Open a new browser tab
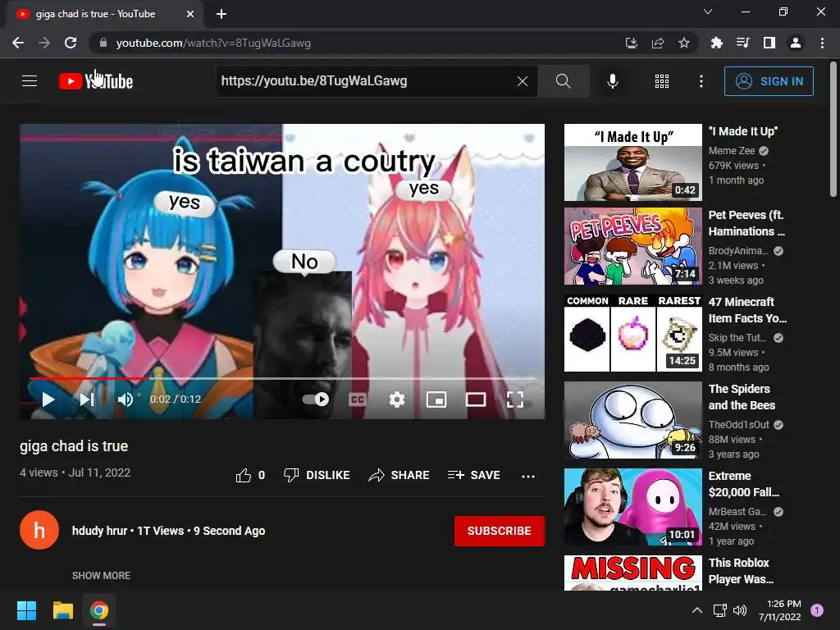The height and width of the screenshot is (630, 840). (x=221, y=14)
